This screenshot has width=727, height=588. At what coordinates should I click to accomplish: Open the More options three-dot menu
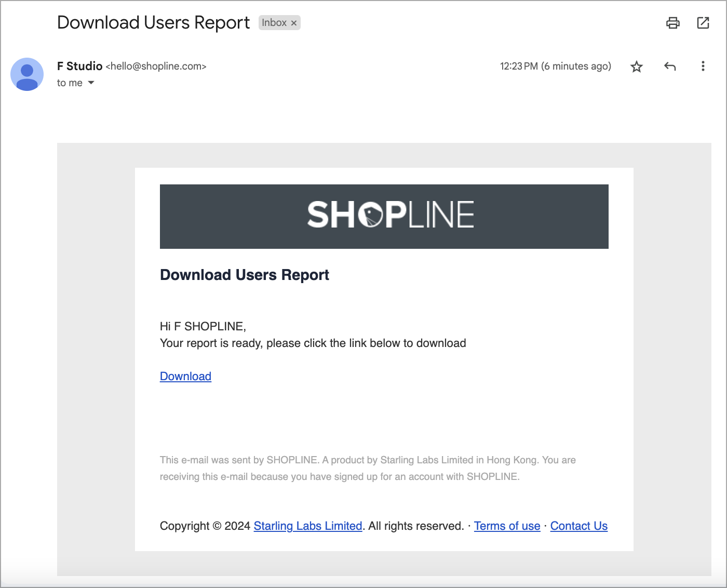703,66
